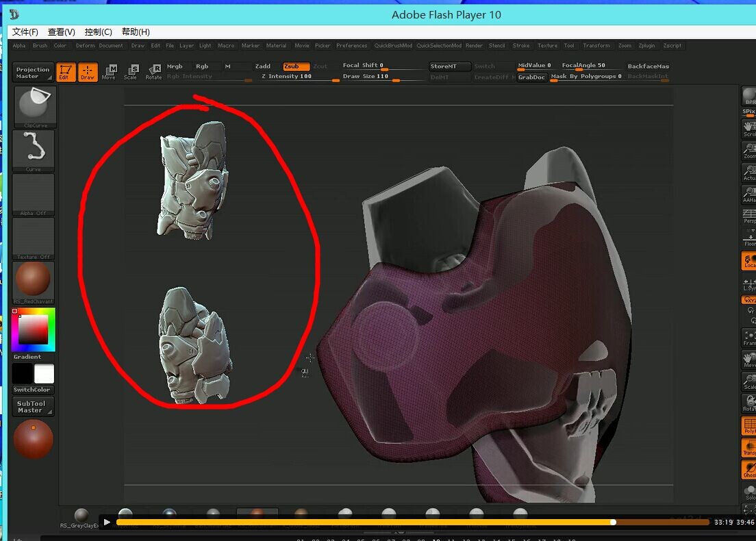
Task: Open the 帮助(H) menu
Action: click(x=136, y=32)
